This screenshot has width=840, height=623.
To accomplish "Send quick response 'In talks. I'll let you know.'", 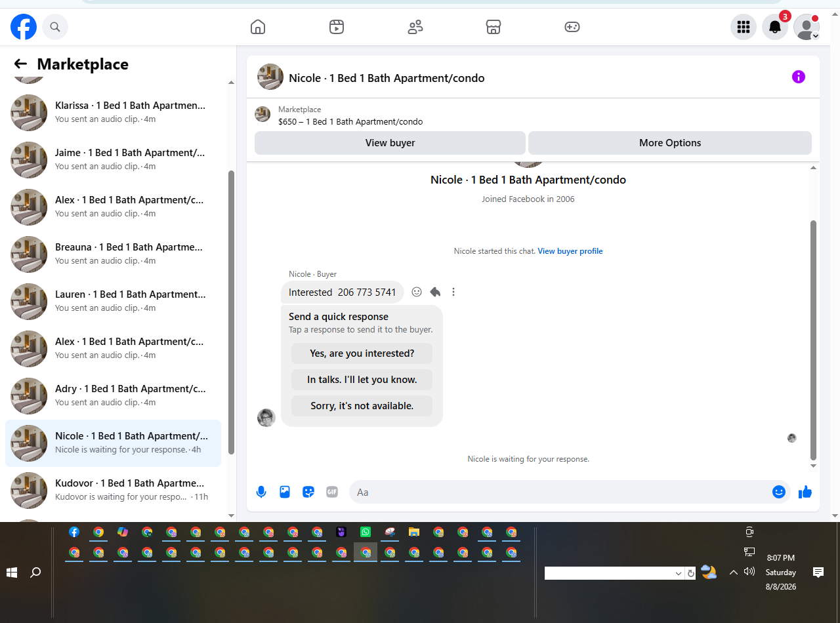I will pyautogui.click(x=362, y=380).
